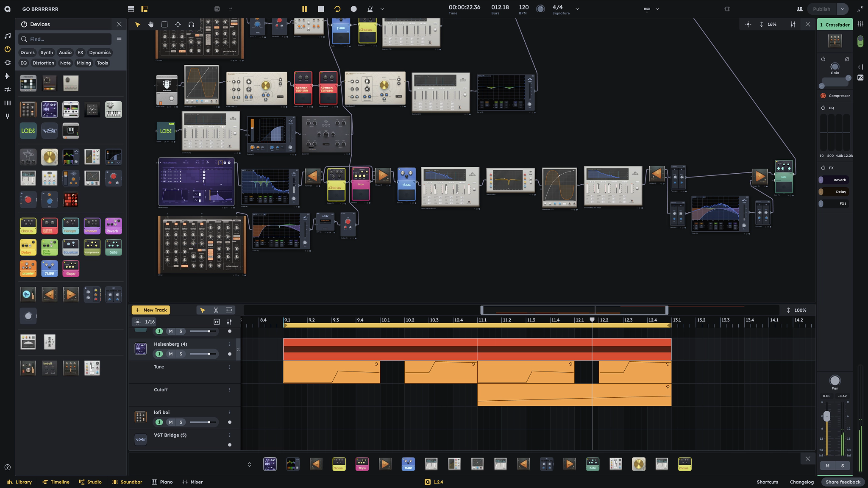The width and height of the screenshot is (868, 488).
Task: Open the Timeline tab in bottom bar
Action: point(56,482)
